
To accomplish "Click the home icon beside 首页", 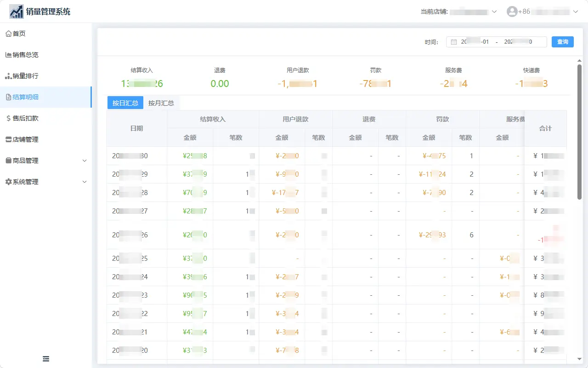I will [8, 34].
